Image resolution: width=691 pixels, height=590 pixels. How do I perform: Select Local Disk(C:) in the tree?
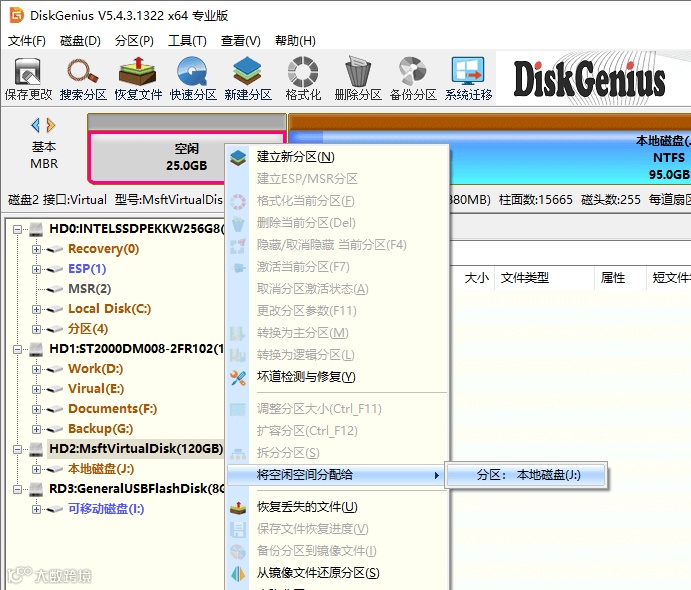click(109, 309)
